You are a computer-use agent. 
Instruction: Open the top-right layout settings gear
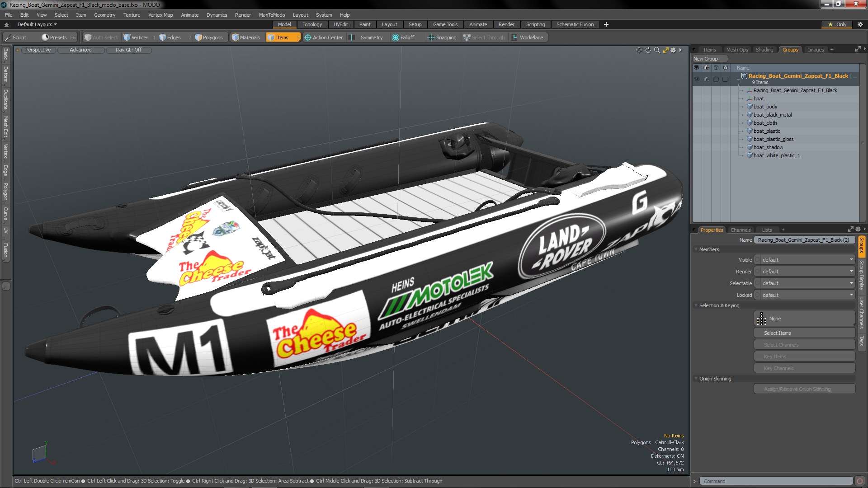(x=860, y=24)
